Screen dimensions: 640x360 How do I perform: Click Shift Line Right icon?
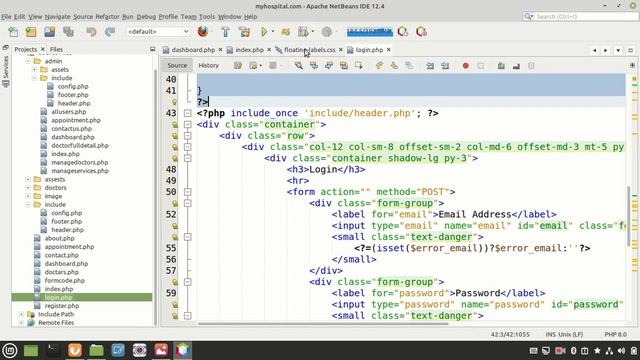click(445, 65)
